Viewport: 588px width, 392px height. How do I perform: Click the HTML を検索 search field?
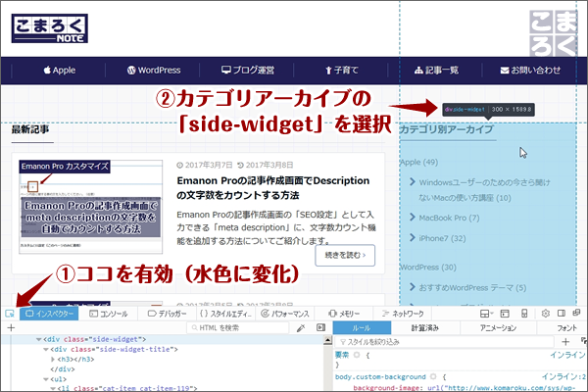(238, 328)
